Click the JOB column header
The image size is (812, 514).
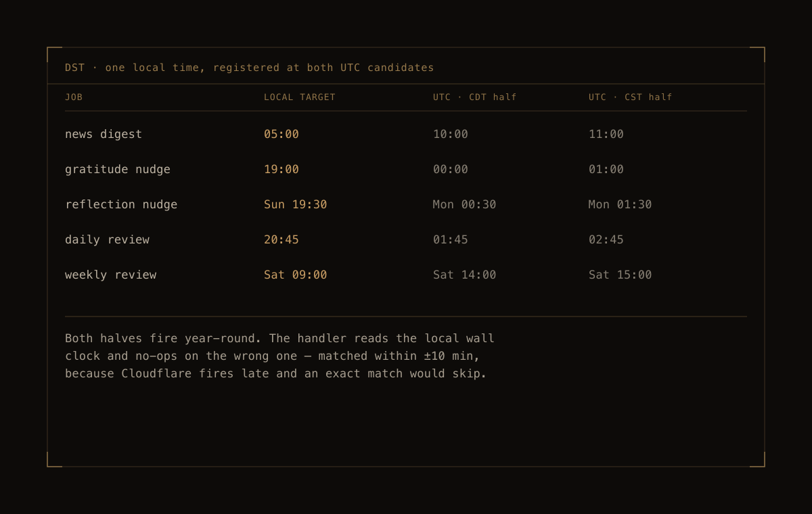[x=74, y=97]
